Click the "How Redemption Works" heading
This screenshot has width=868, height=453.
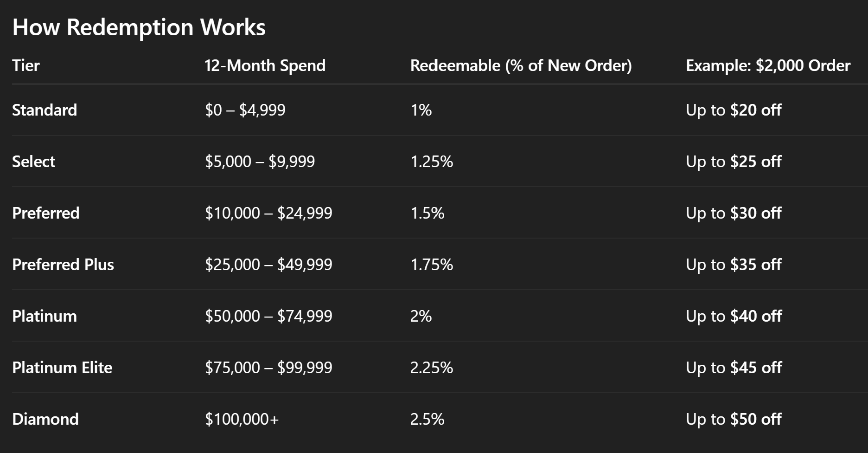tap(139, 27)
